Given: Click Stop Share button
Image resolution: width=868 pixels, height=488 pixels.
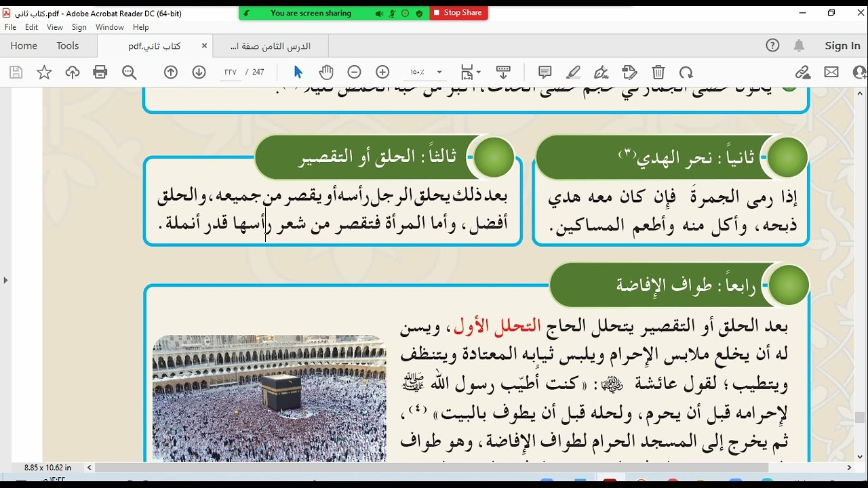Looking at the screenshot, I should tap(458, 13).
